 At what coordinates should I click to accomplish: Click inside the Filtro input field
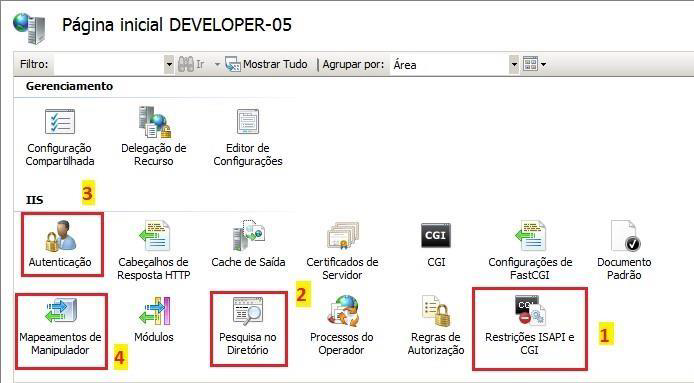point(109,65)
